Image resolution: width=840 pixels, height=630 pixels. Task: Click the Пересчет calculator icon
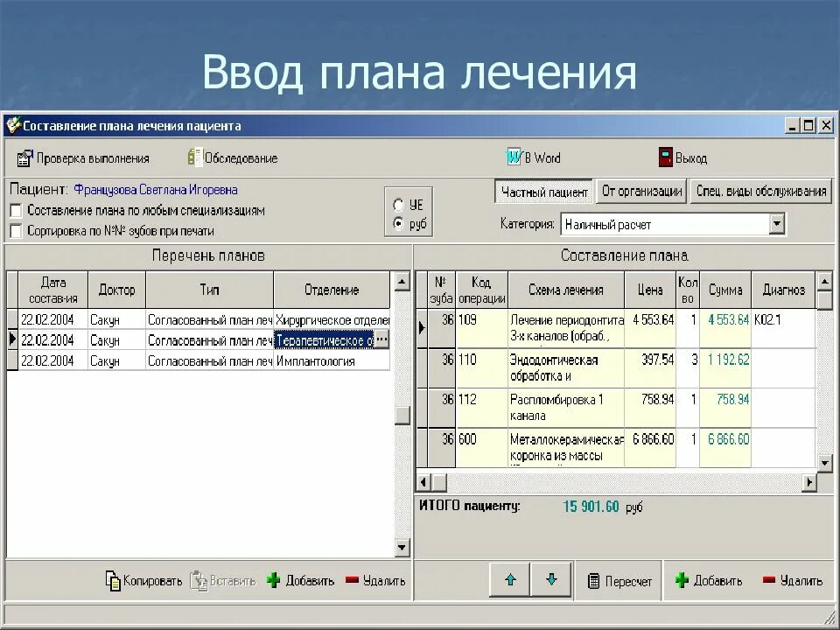[593, 581]
